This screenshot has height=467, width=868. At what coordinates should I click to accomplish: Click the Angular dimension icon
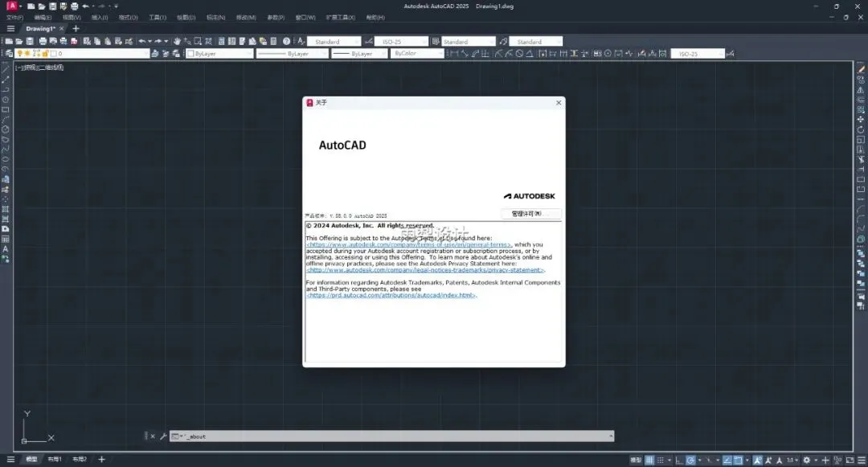pyautogui.click(x=530, y=54)
